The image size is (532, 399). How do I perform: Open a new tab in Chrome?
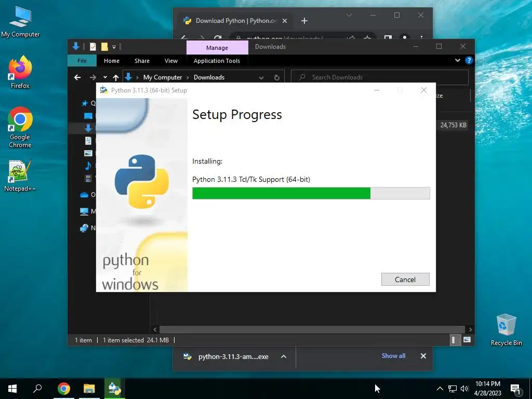point(304,21)
